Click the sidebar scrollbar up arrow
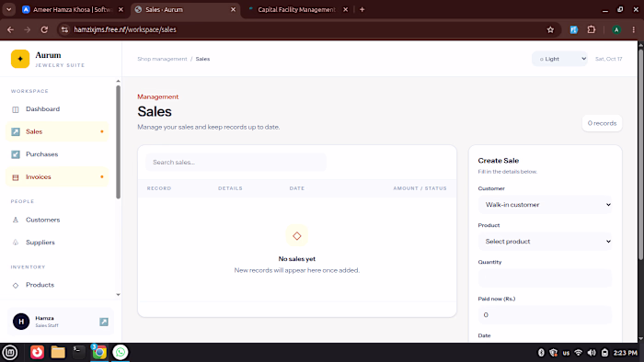Image resolution: width=644 pixels, height=362 pixels. click(119, 81)
